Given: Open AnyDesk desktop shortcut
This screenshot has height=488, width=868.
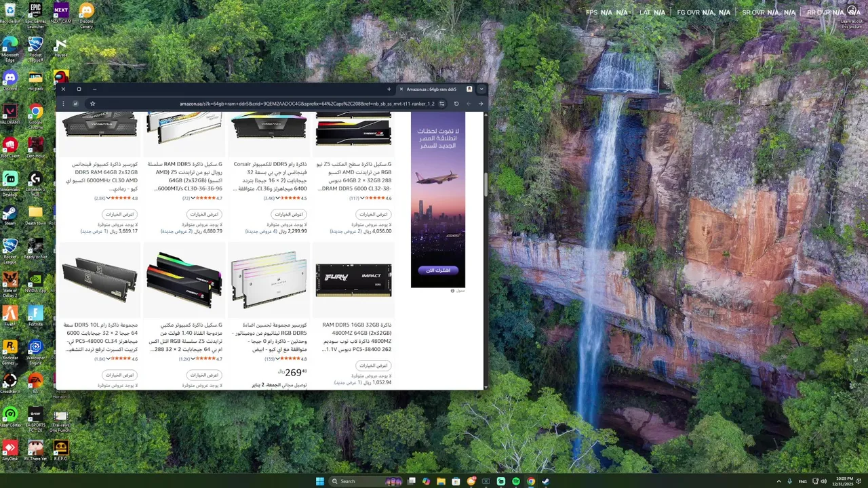Looking at the screenshot, I should pyautogui.click(x=9, y=451).
